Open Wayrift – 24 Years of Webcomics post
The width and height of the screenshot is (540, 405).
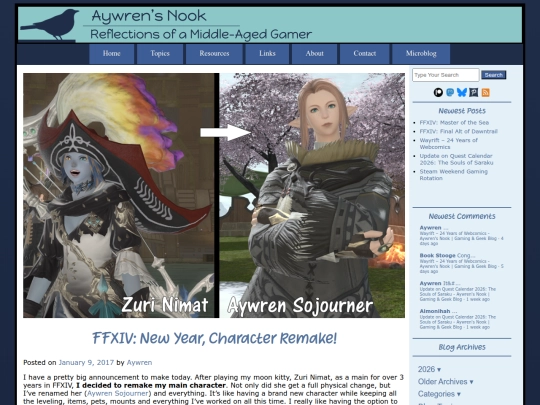point(448,144)
